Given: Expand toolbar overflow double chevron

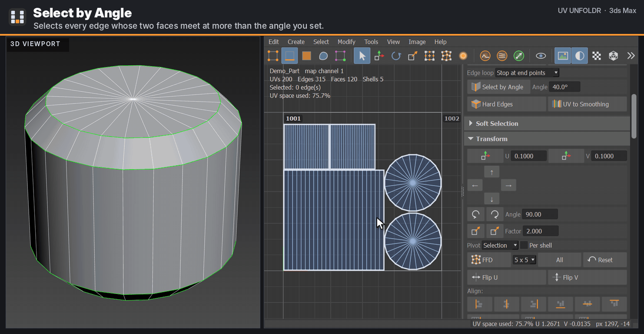Looking at the screenshot, I should (x=631, y=56).
